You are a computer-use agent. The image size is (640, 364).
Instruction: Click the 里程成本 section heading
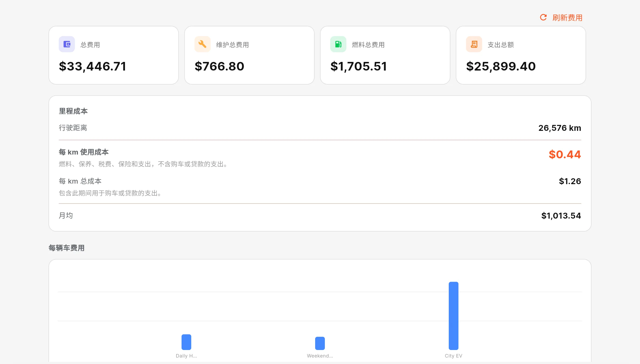coord(73,111)
